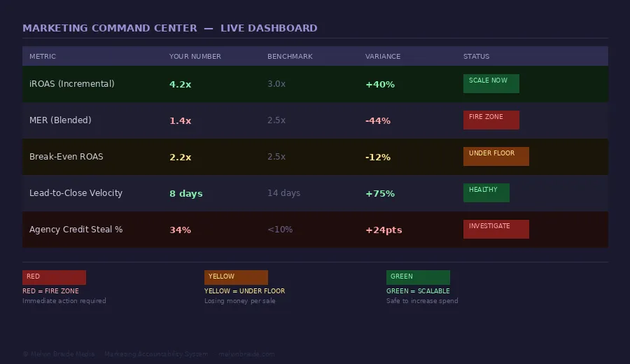Image resolution: width=630 pixels, height=364 pixels.
Task: Click the <10% benchmark value
Action: 280,230
